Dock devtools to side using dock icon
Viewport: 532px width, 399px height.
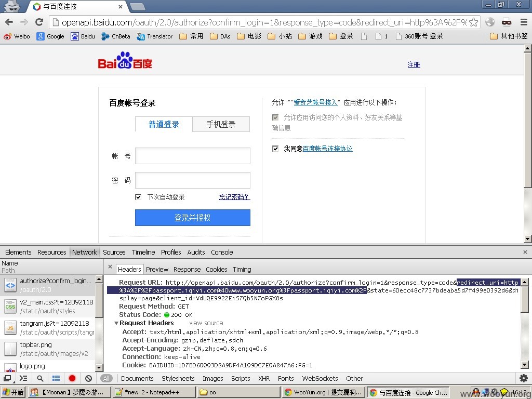7,378
